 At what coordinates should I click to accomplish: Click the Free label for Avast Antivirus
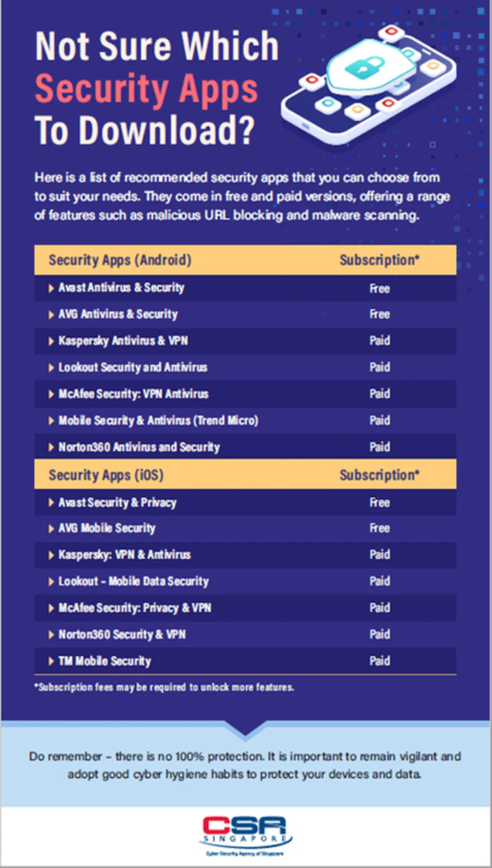(379, 288)
